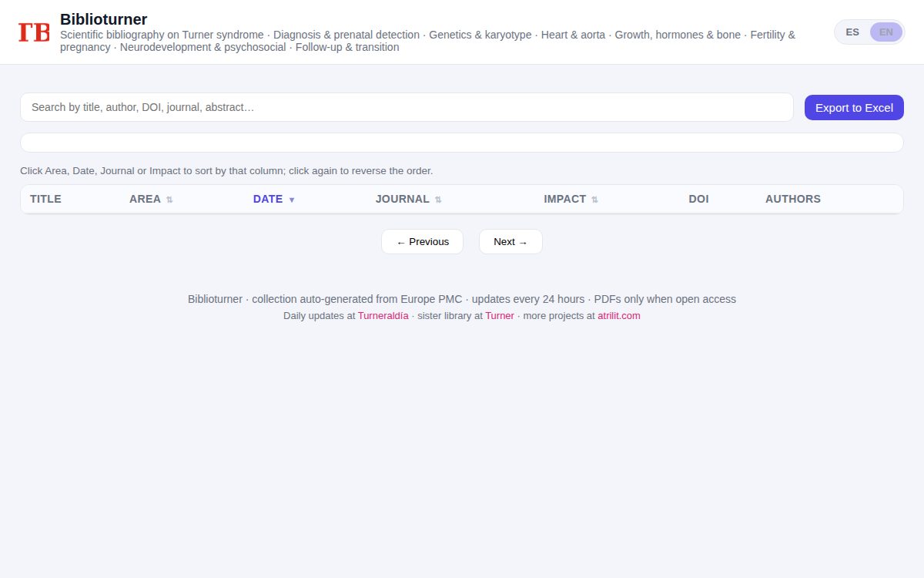Open the Turner sister library link
This screenshot has height=578, width=924.
coord(500,315)
